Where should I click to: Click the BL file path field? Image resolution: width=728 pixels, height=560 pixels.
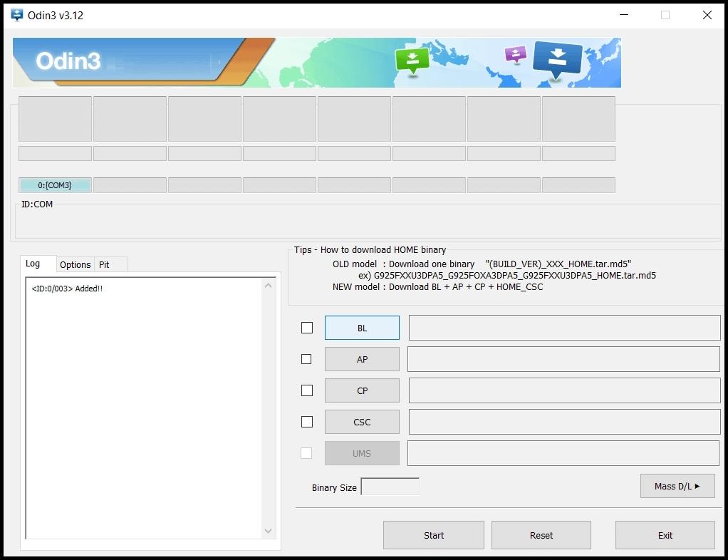(565, 328)
